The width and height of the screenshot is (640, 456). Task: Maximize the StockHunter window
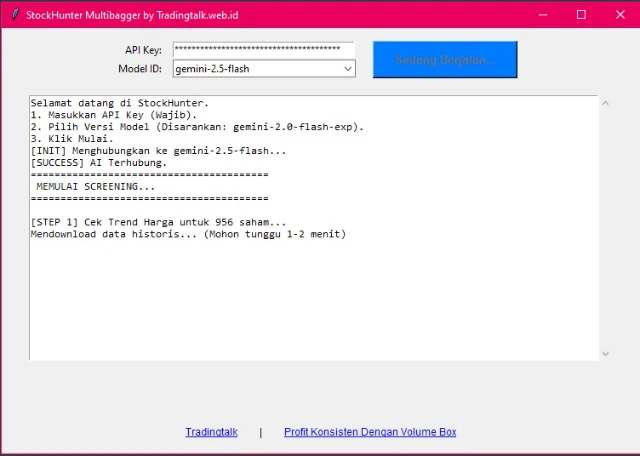tap(581, 15)
